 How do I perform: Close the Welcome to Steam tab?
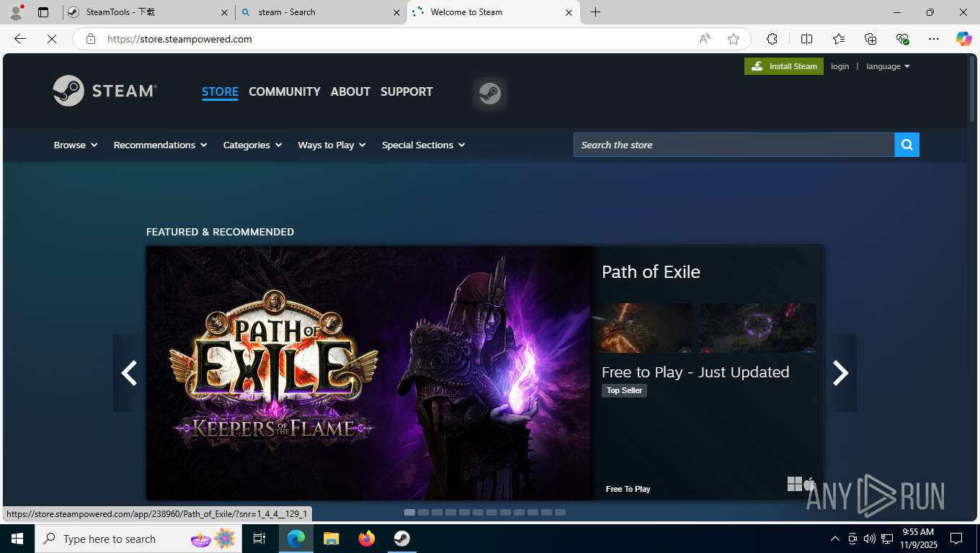click(569, 12)
